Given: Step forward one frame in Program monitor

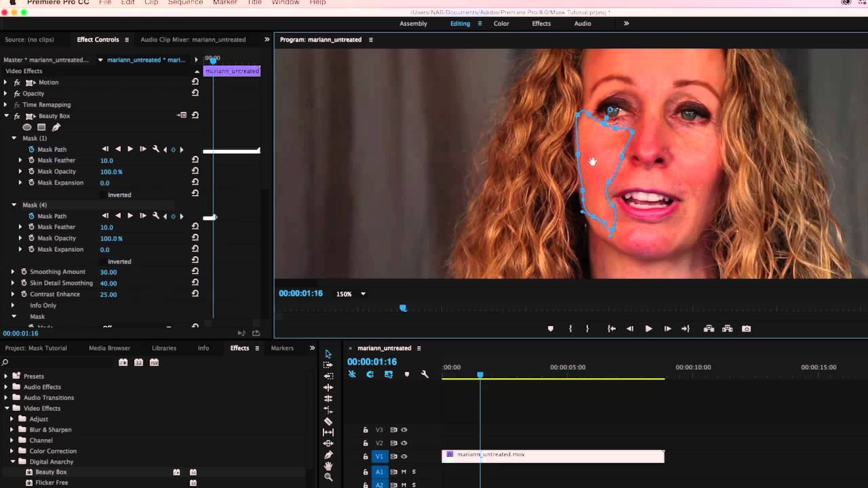Looking at the screenshot, I should pos(667,329).
